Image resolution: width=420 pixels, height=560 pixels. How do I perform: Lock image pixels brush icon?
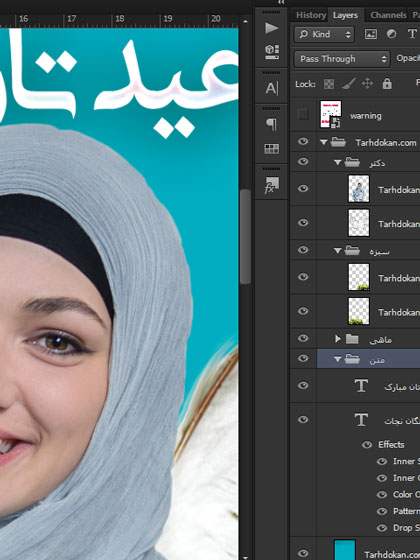pos(348,84)
